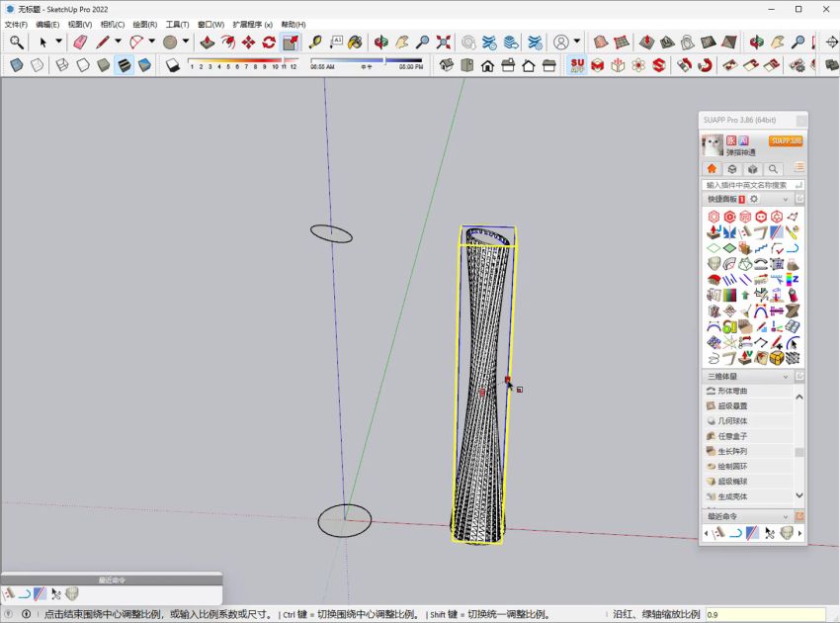Toggle shadows display on or off
The image size is (840, 623).
pyautogui.click(x=173, y=65)
